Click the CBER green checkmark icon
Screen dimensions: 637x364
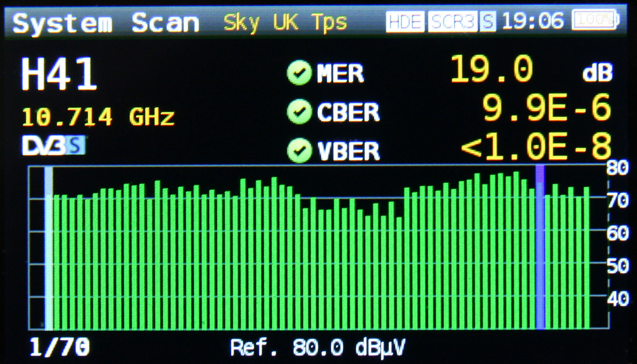pos(299,112)
